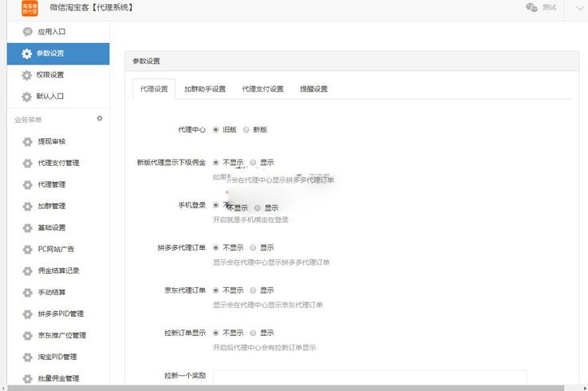Click the WeChat icon in header
The height and width of the screenshot is (391, 588).
point(531,7)
